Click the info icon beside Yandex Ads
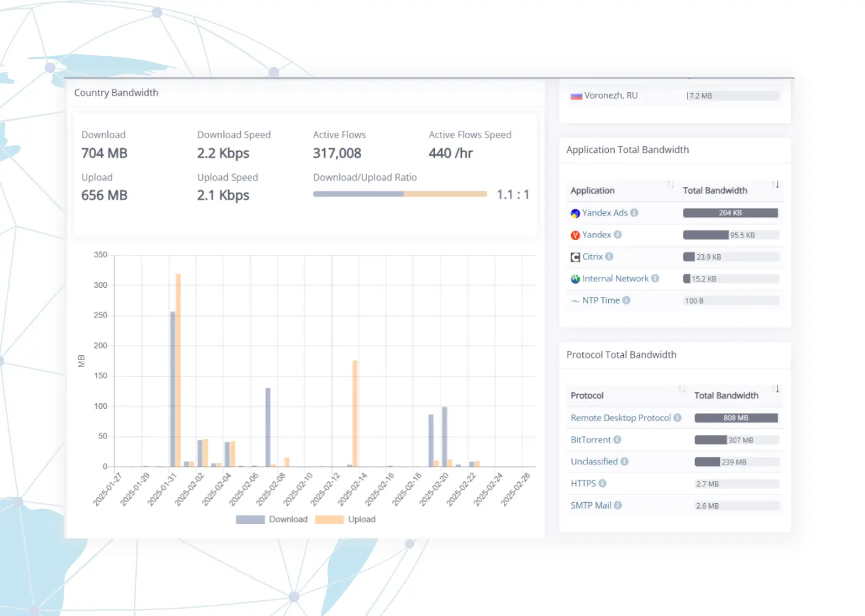865x616 pixels. pos(634,213)
